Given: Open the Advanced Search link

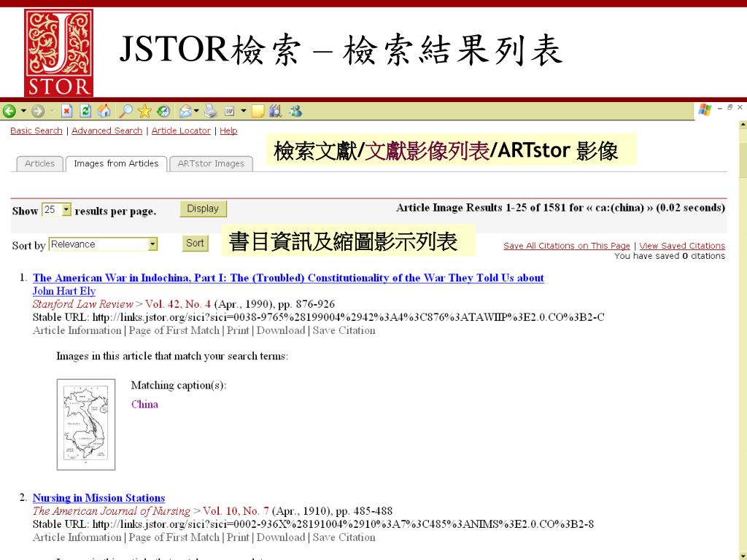Looking at the screenshot, I should 107,131.
